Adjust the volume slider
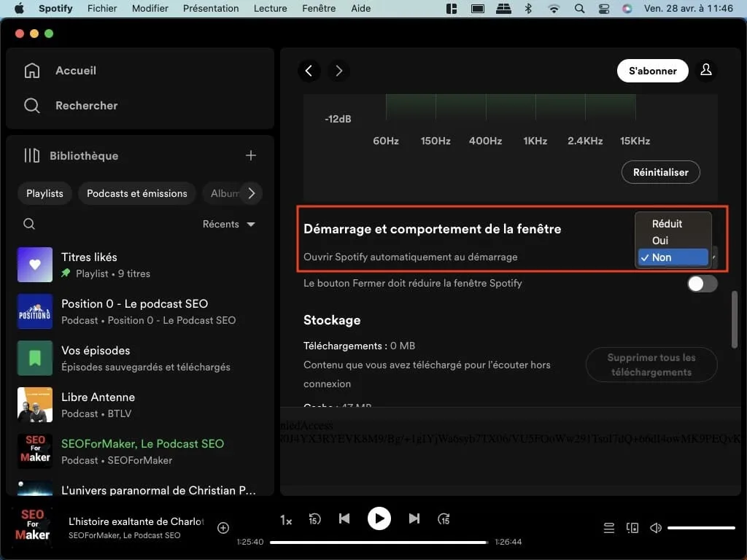Screen dimensions: 747x560 701,527
